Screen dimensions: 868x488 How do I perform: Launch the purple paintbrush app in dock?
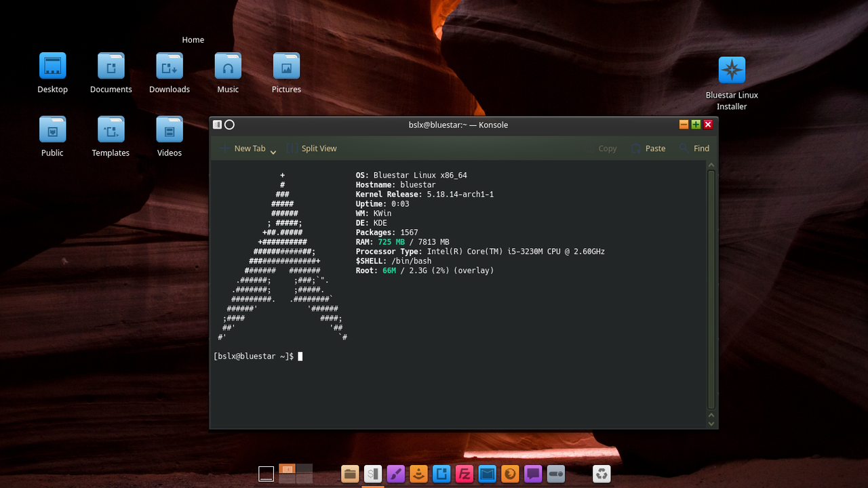[x=395, y=474]
